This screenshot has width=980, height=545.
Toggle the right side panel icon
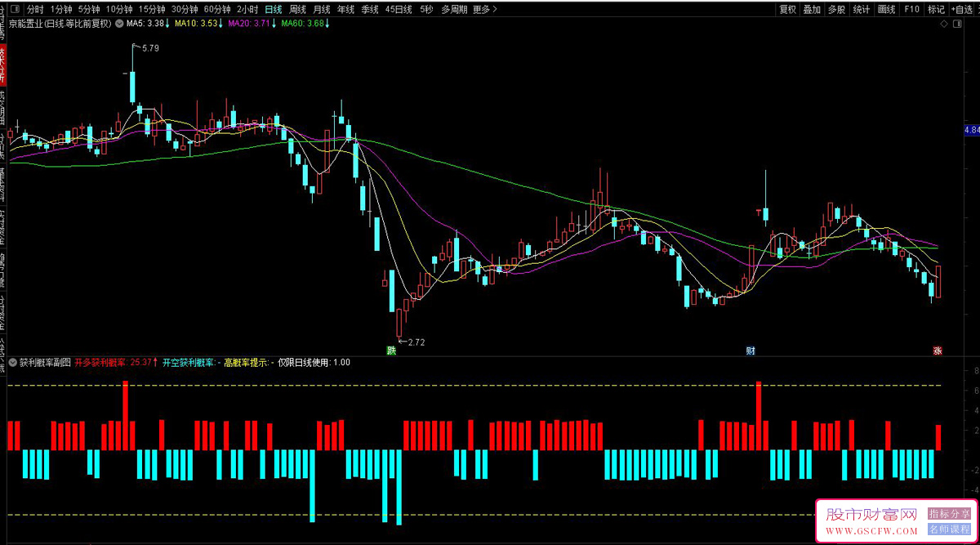point(957,25)
